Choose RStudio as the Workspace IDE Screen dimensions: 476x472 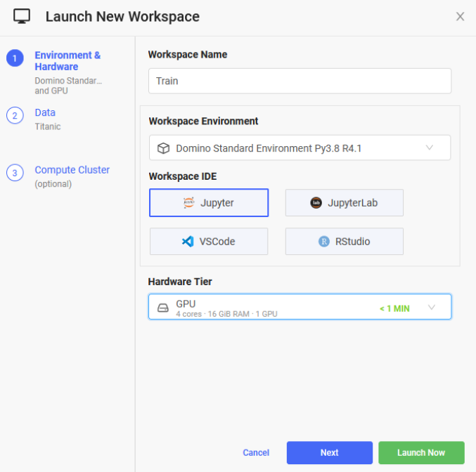click(x=345, y=242)
